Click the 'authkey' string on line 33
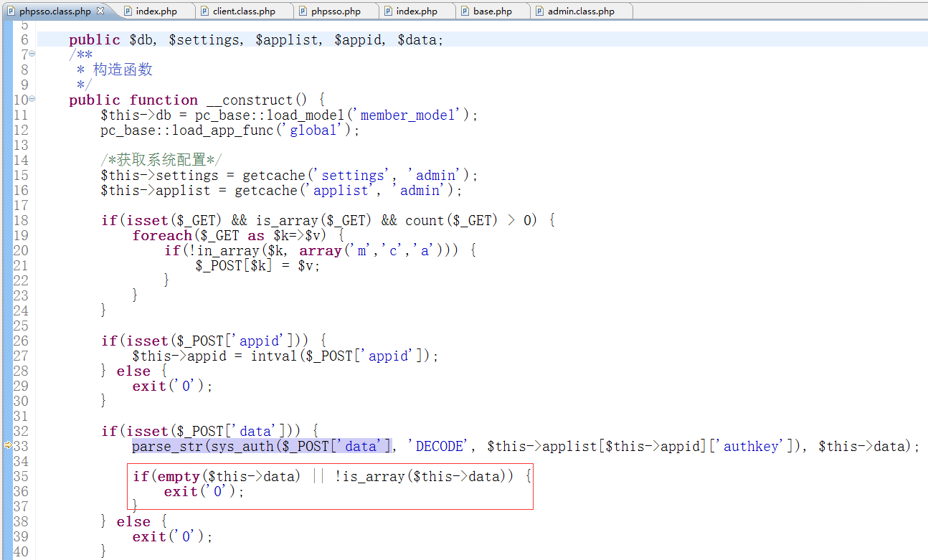 click(752, 446)
